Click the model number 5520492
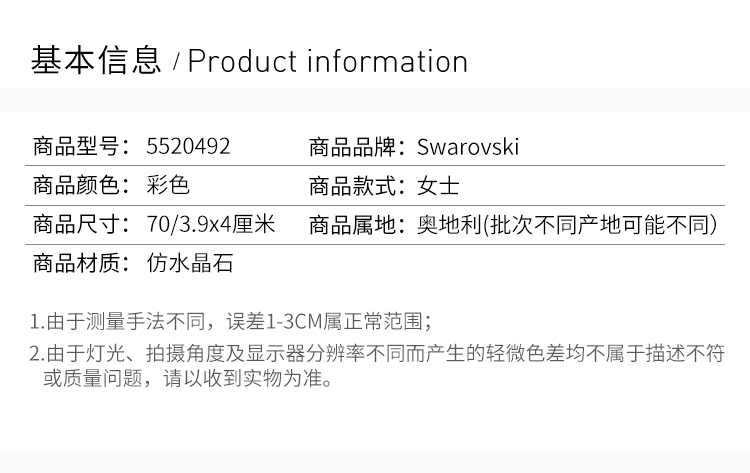The height and width of the screenshot is (473, 750). point(188,147)
